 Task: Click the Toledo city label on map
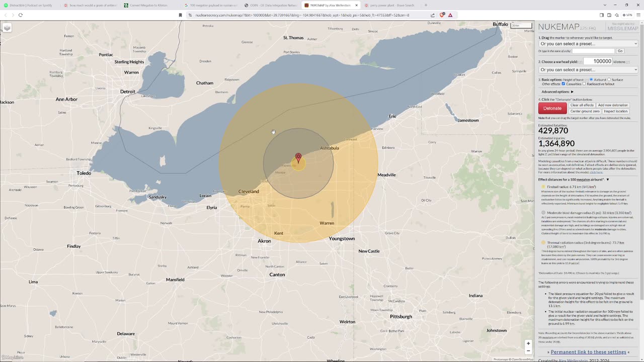pos(84,173)
